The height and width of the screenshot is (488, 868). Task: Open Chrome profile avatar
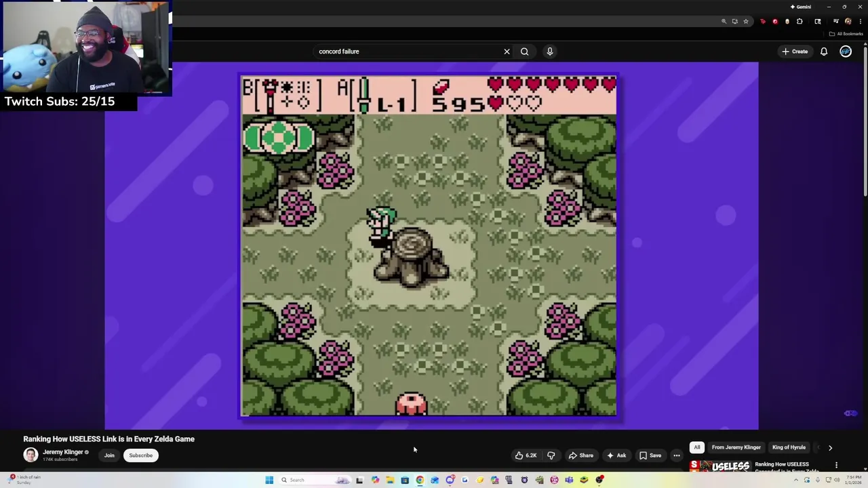848,22
